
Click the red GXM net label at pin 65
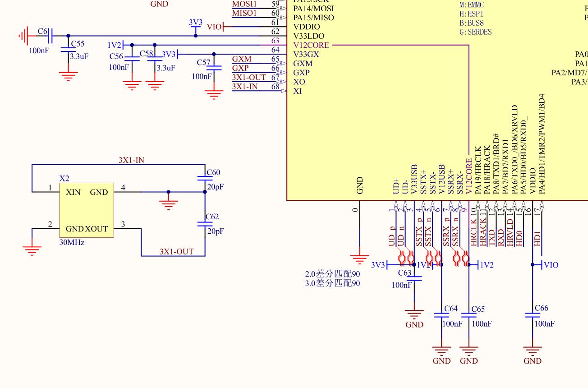tap(242, 59)
